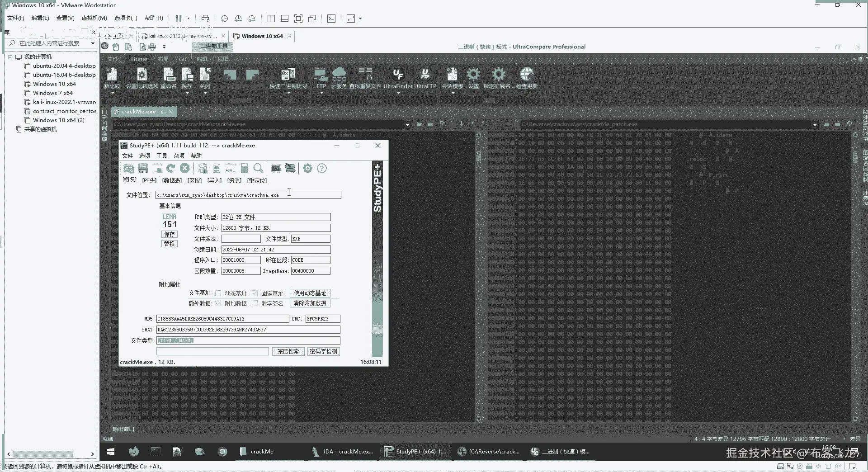
Task: Switch to the [PE头] tab in StudyPE+
Action: (149, 181)
